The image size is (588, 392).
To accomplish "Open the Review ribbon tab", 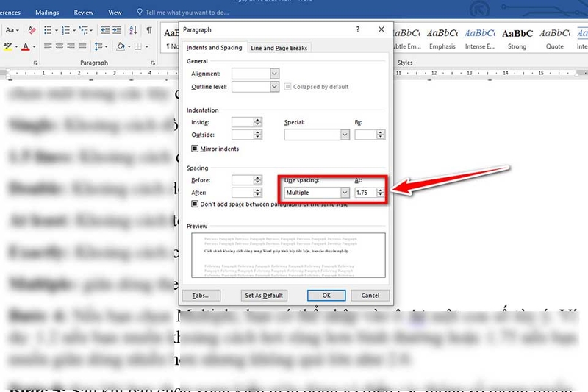I will tap(83, 13).
